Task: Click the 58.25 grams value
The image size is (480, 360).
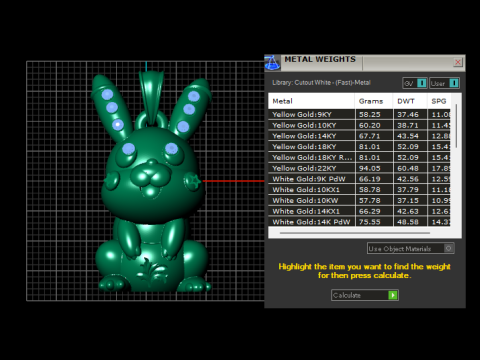Action: 370,114
